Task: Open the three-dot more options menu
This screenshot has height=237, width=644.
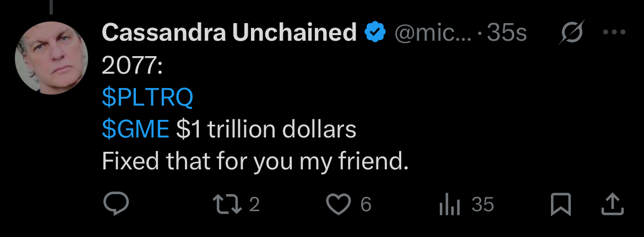Action: [614, 32]
